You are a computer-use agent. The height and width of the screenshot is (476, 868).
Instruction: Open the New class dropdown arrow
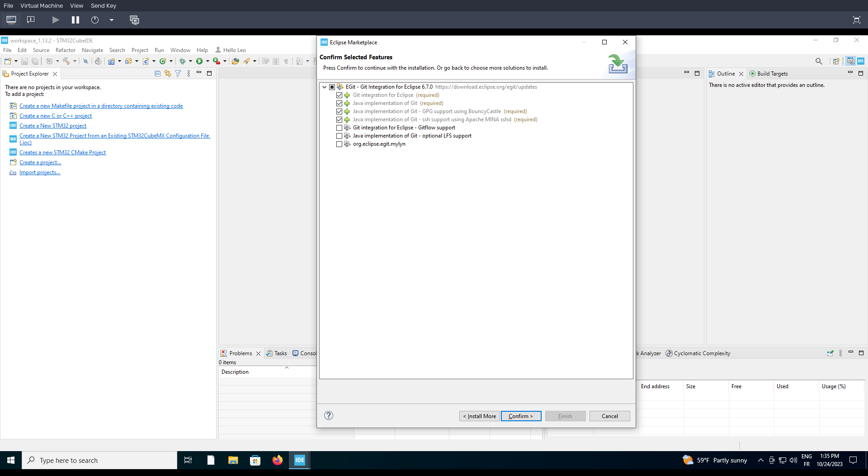point(171,61)
